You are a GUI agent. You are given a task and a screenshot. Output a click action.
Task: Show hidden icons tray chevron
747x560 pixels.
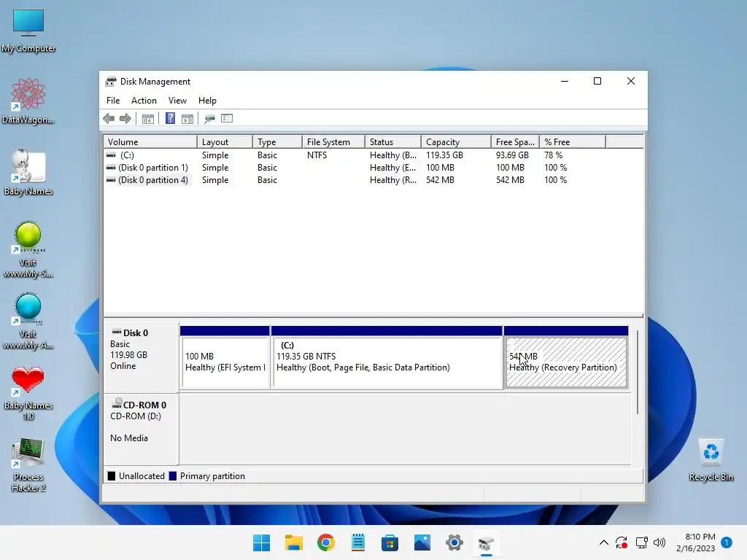pyautogui.click(x=603, y=542)
